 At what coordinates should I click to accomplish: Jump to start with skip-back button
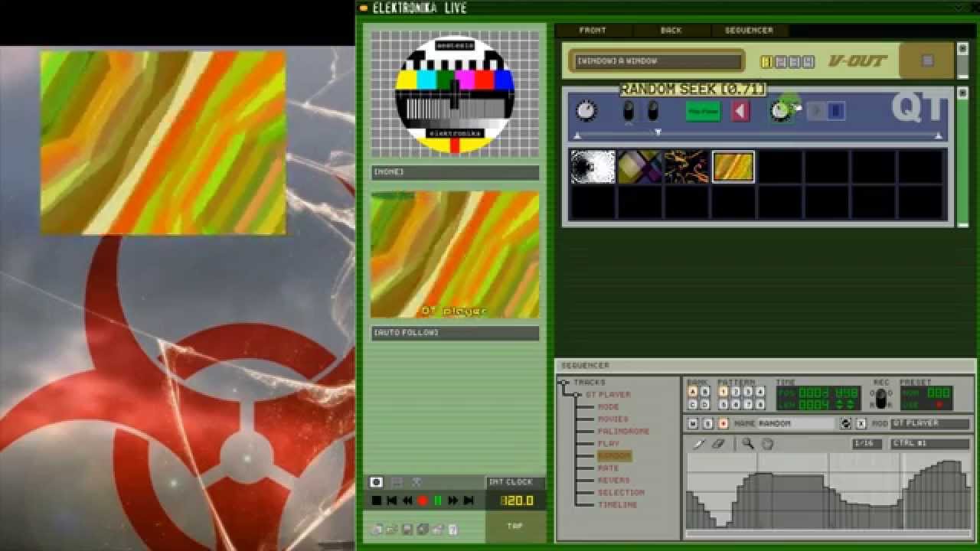pos(391,500)
